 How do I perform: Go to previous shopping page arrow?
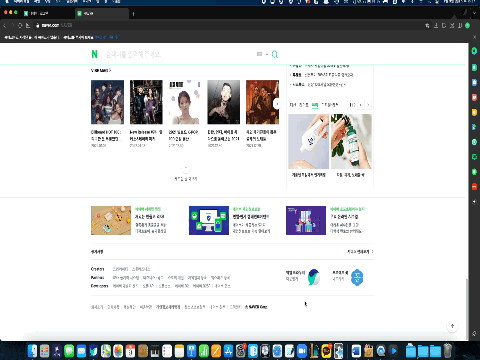click(360, 105)
